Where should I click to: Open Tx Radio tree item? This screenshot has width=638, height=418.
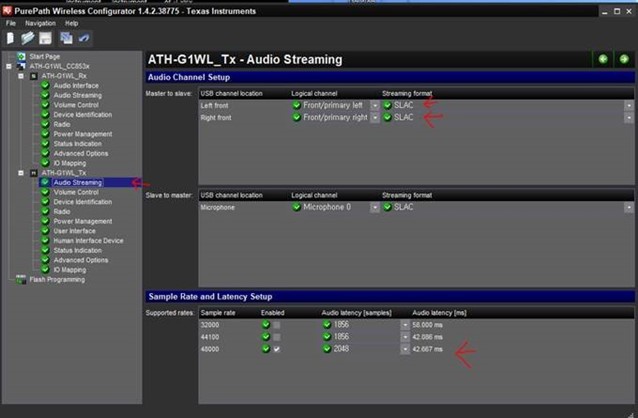point(62,212)
